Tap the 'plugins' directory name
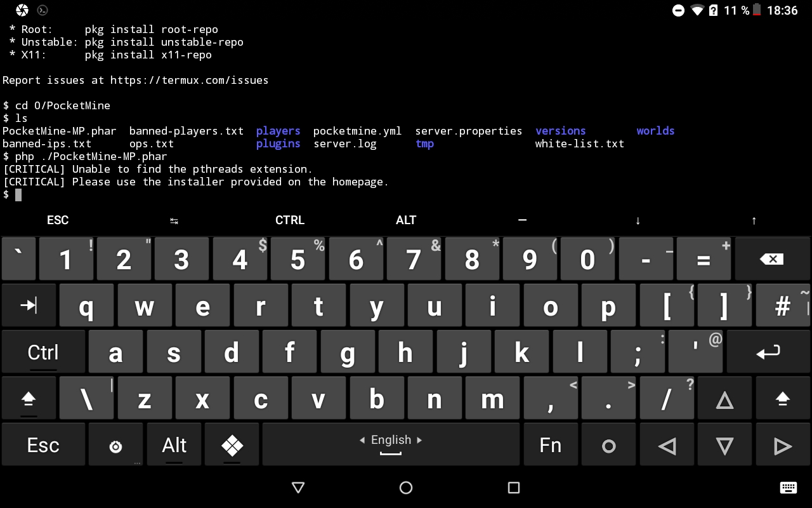The height and width of the screenshot is (508, 812). coord(278,144)
